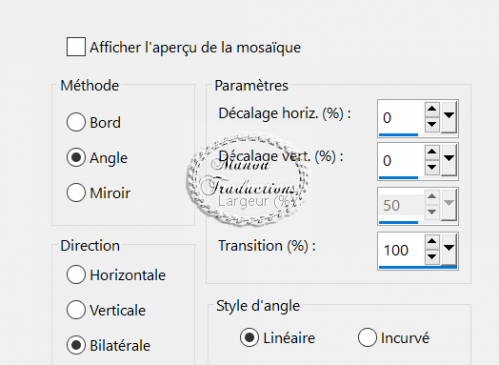Choose Bilatérale direction option
Screen dimensions: 499x365
[76, 345]
